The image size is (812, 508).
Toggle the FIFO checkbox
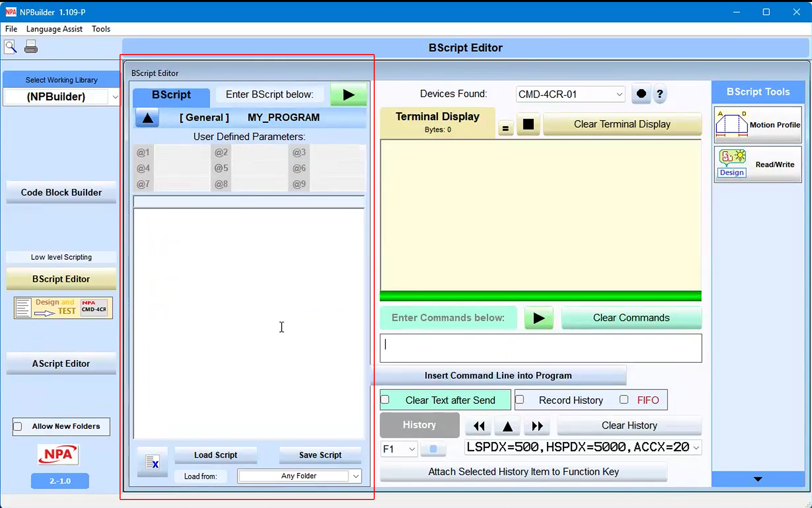[623, 399]
